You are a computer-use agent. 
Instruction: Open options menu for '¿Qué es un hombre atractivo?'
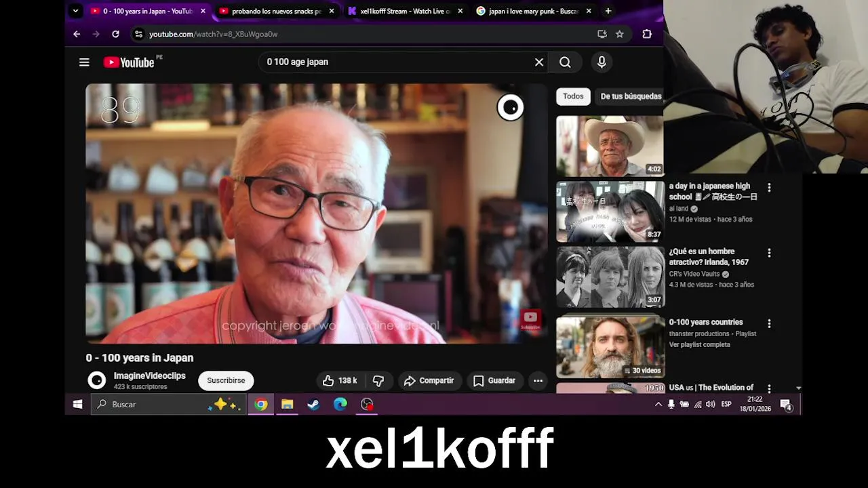tap(769, 253)
